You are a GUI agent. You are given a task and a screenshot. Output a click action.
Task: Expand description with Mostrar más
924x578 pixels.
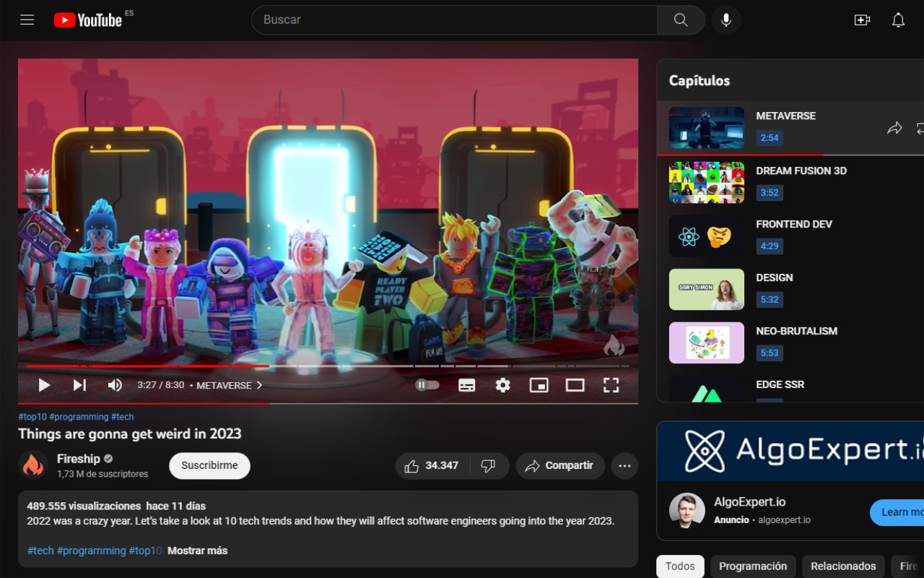click(197, 551)
